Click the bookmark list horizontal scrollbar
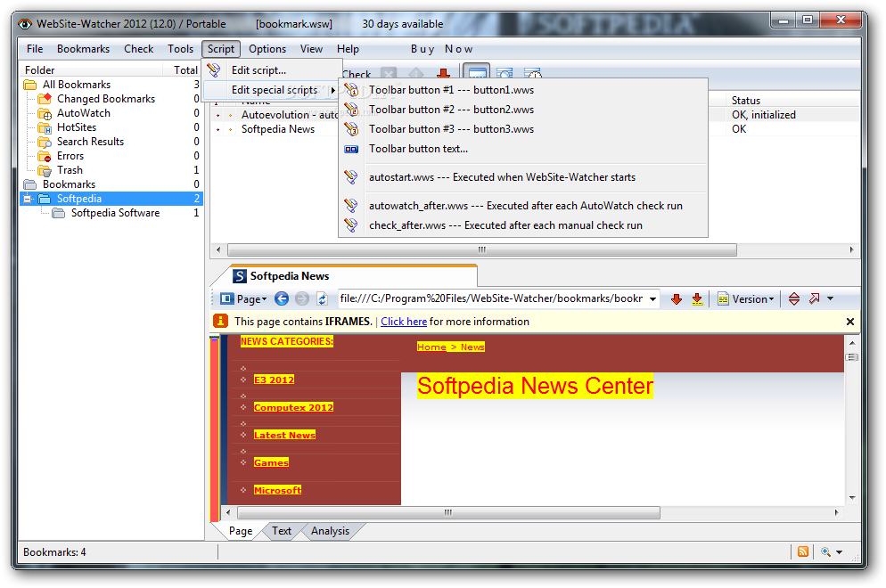This screenshot has width=886, height=588. [482, 249]
